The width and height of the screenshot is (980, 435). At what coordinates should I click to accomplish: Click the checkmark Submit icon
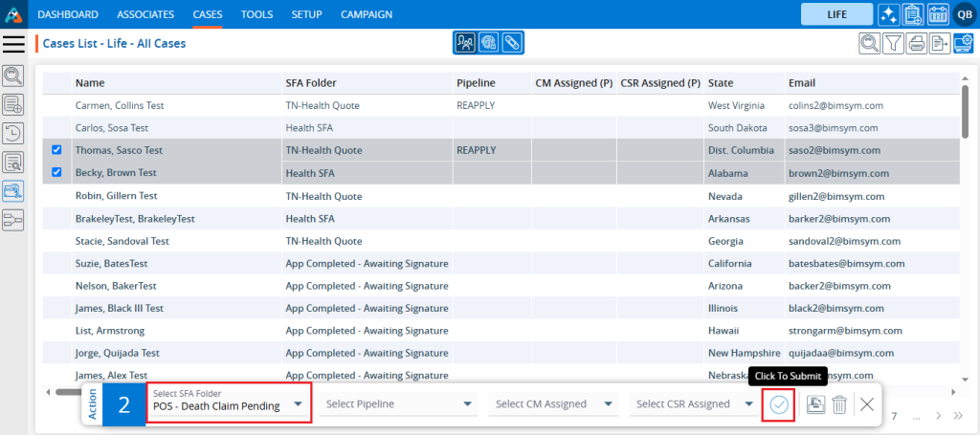pos(778,404)
